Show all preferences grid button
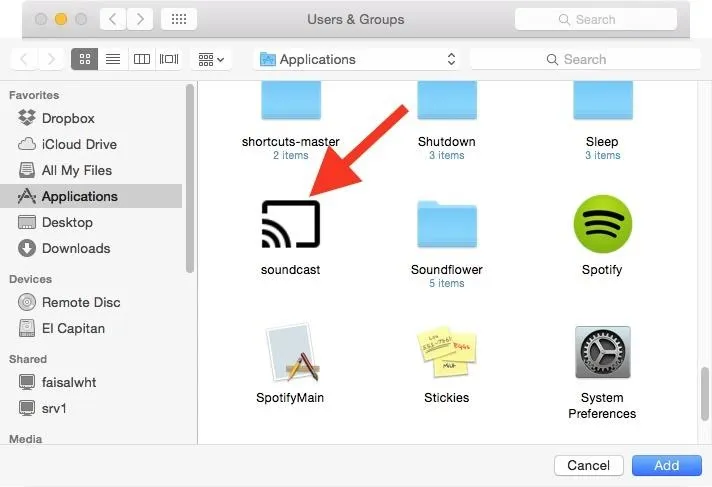 click(179, 19)
